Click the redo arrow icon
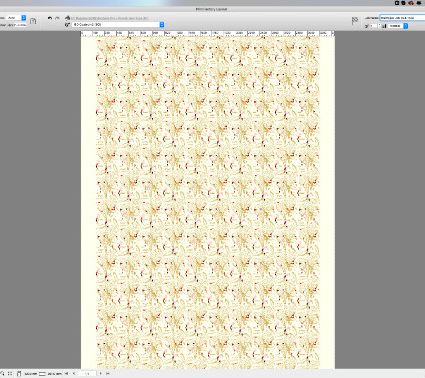This screenshot has height=378, width=425. click(57, 18)
